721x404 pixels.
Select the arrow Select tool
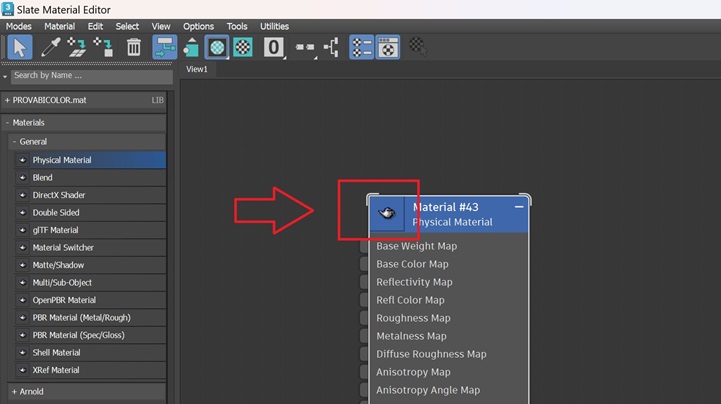[x=20, y=47]
